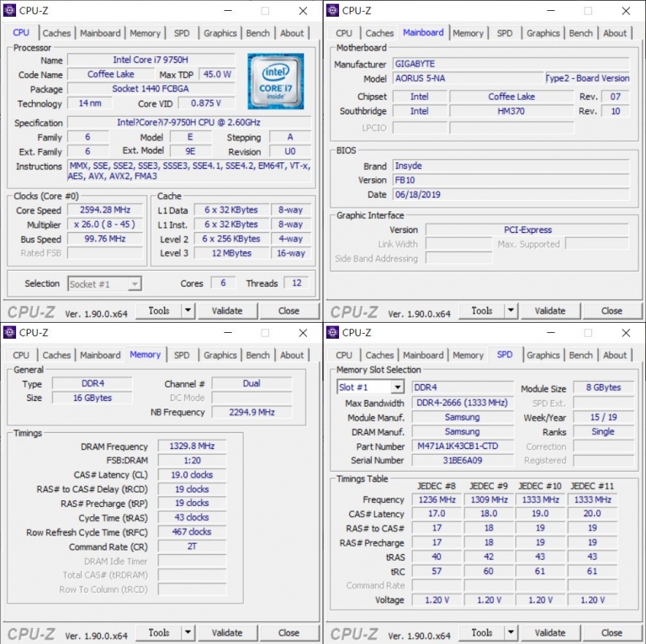
Task: Click the Tools button in the CPU window
Action: click(159, 310)
